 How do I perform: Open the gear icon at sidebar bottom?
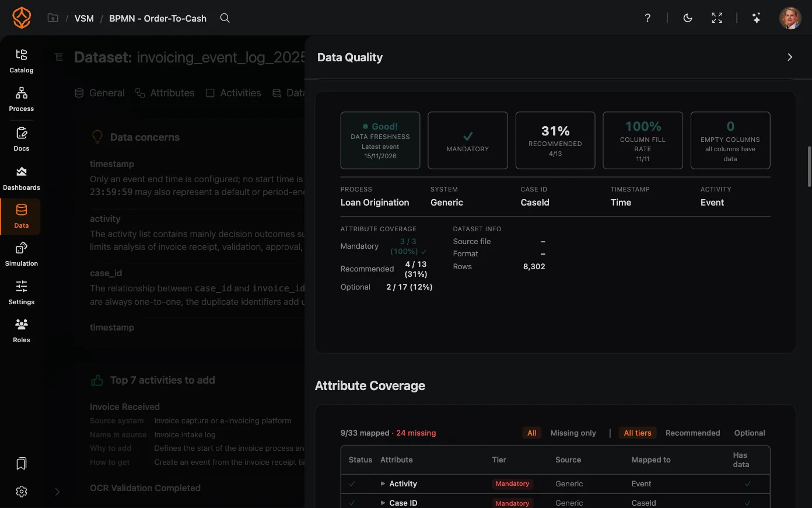pyautogui.click(x=22, y=492)
